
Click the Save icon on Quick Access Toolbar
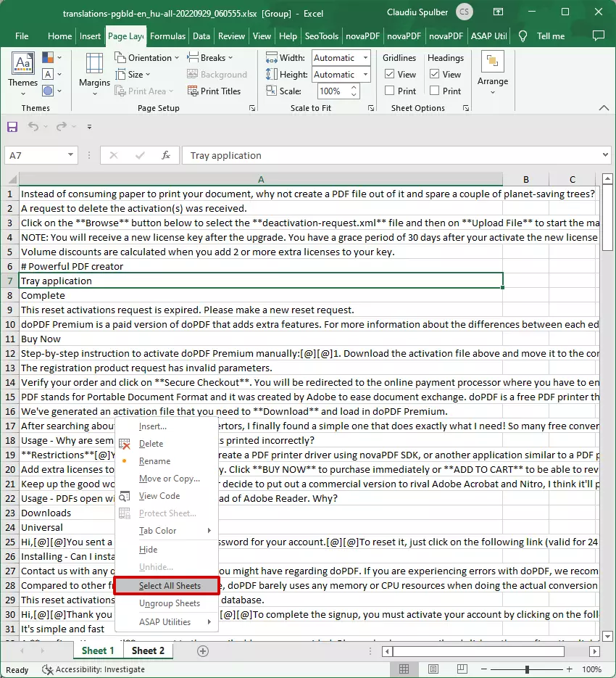click(12, 125)
